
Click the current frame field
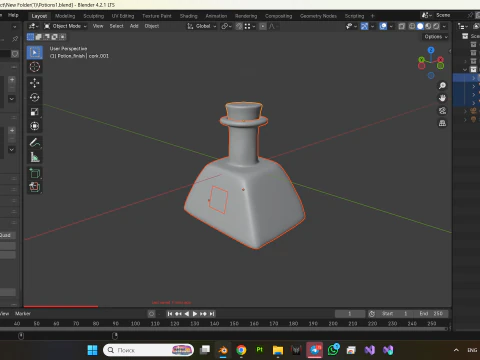[x=350, y=314]
